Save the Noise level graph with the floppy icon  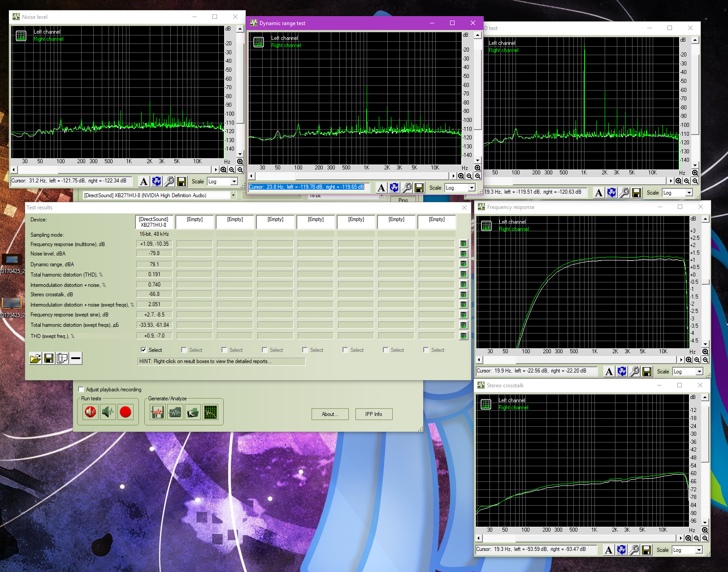click(x=182, y=182)
